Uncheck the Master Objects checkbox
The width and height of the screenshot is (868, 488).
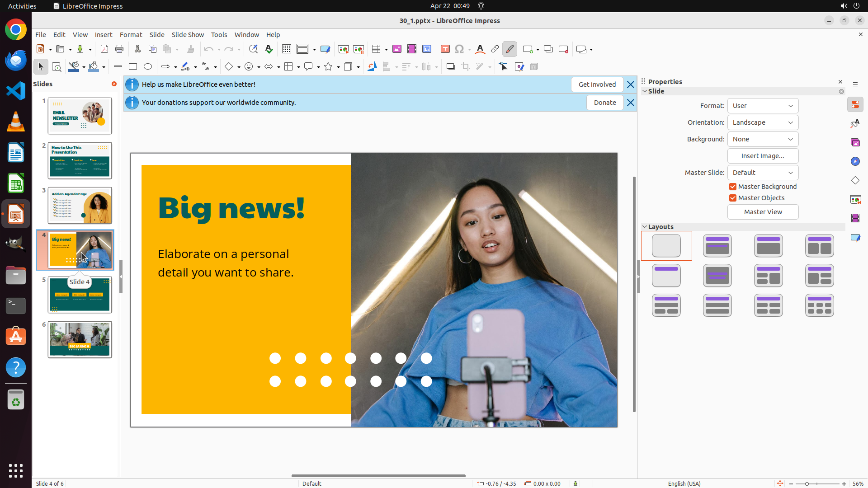733,198
